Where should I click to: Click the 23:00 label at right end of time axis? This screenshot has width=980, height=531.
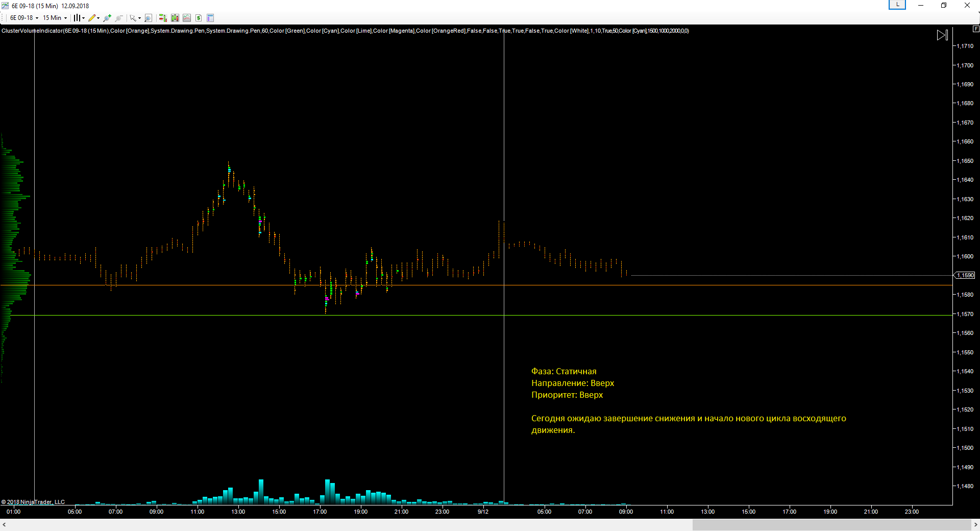click(912, 512)
